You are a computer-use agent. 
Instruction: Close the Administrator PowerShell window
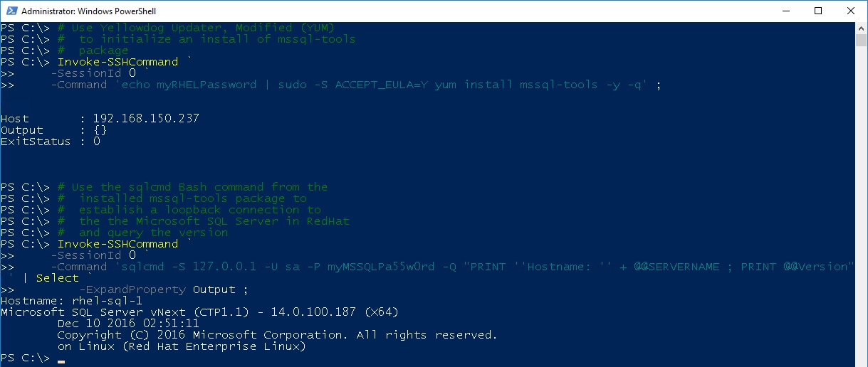point(851,11)
